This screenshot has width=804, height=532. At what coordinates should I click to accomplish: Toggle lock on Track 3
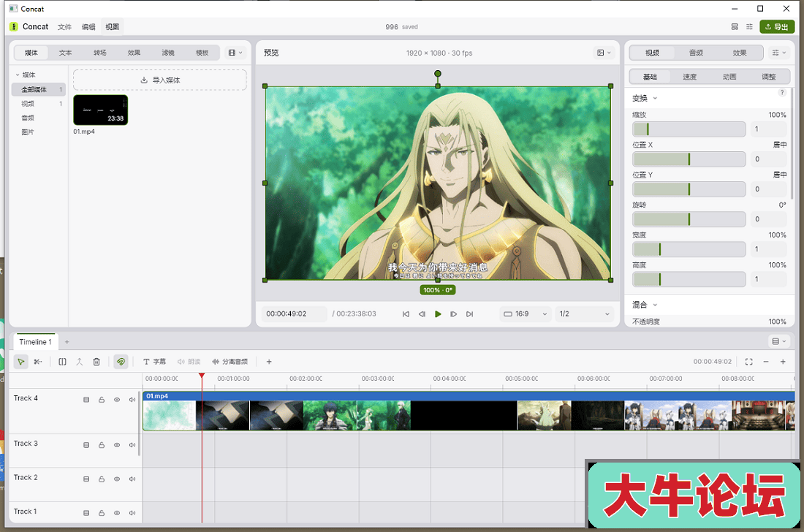pos(102,445)
